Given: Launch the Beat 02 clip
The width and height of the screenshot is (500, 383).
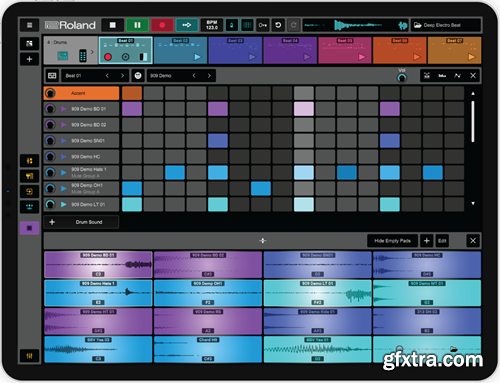Looking at the screenshot, I should [x=197, y=57].
